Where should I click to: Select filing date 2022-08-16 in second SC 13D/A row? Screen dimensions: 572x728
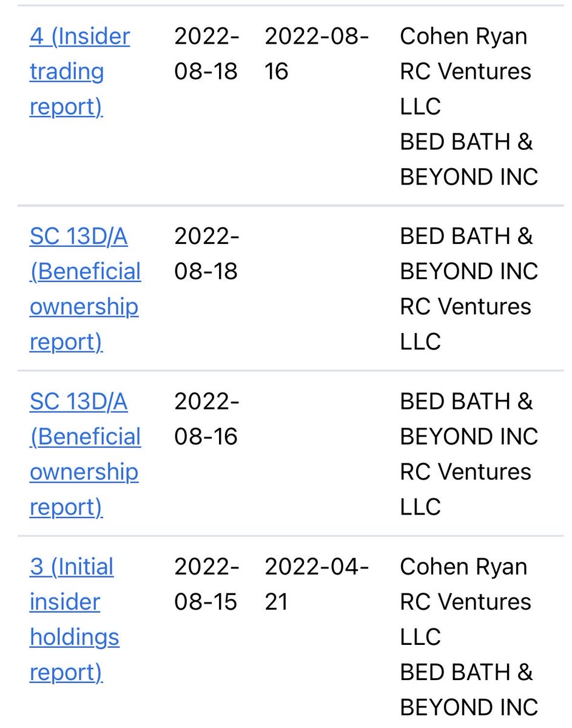tap(207, 419)
